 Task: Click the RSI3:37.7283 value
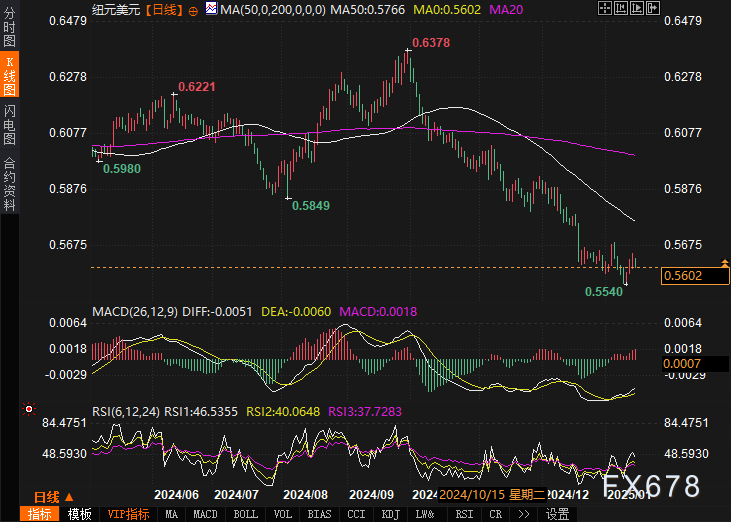pos(365,412)
